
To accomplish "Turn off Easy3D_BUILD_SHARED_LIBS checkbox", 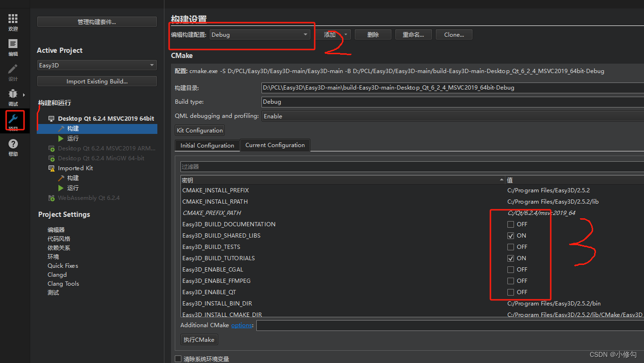I will coord(511,235).
